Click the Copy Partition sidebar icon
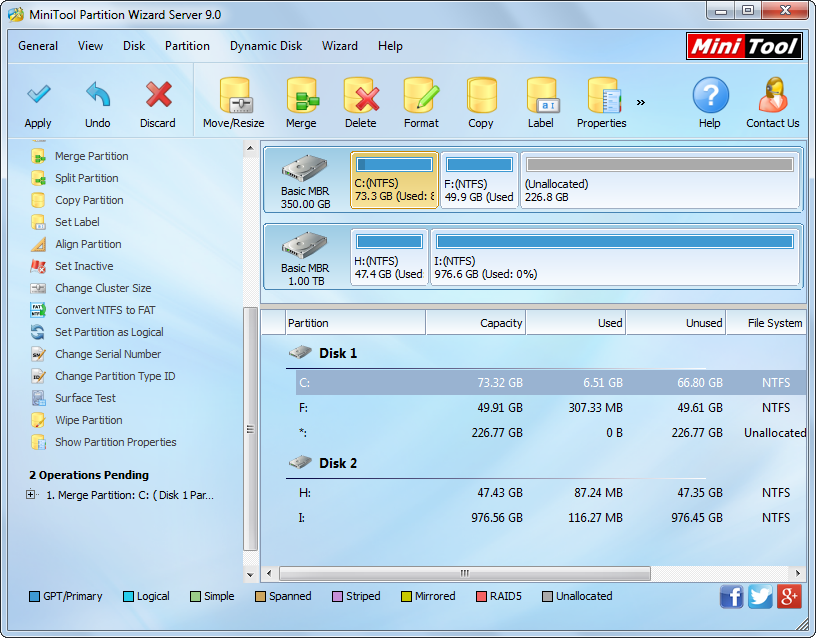 click(x=38, y=200)
